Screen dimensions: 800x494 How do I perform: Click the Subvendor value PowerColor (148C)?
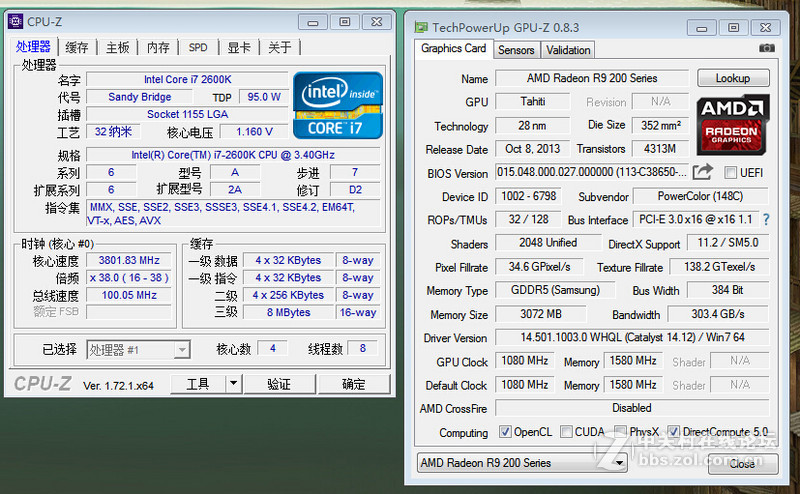coord(701,196)
